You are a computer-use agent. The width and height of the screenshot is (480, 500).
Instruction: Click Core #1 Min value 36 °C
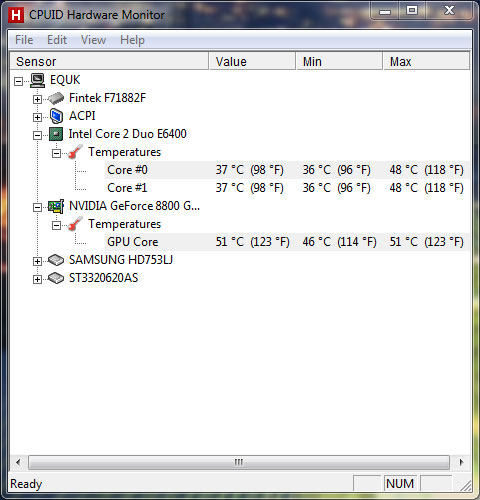(337, 188)
